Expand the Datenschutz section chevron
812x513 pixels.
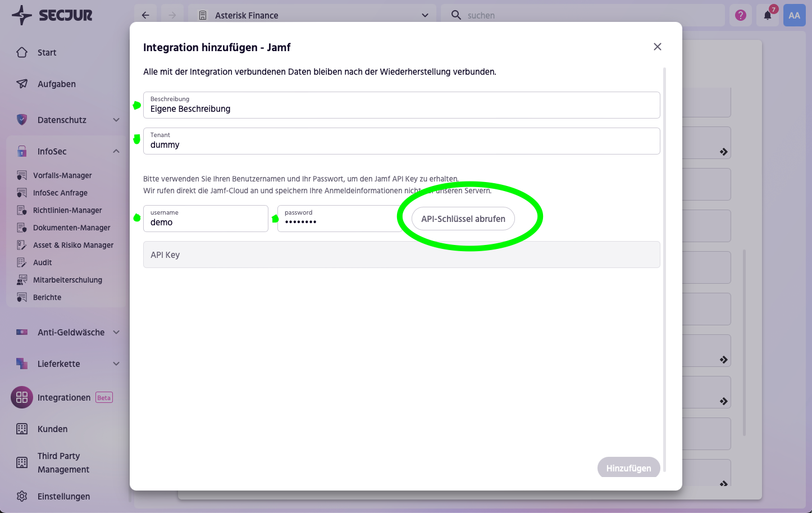(x=116, y=120)
